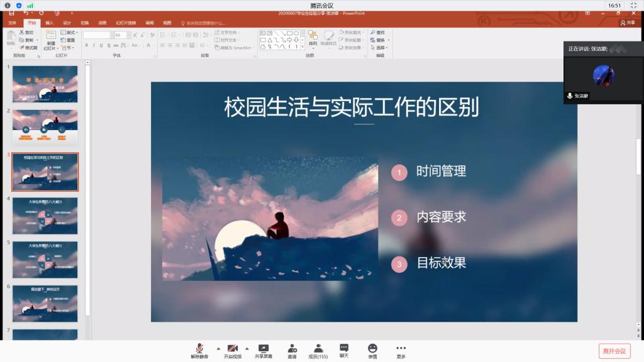644x362 pixels.
Task: Open the 文字方向 text direction dropdown
Action: click(x=227, y=33)
